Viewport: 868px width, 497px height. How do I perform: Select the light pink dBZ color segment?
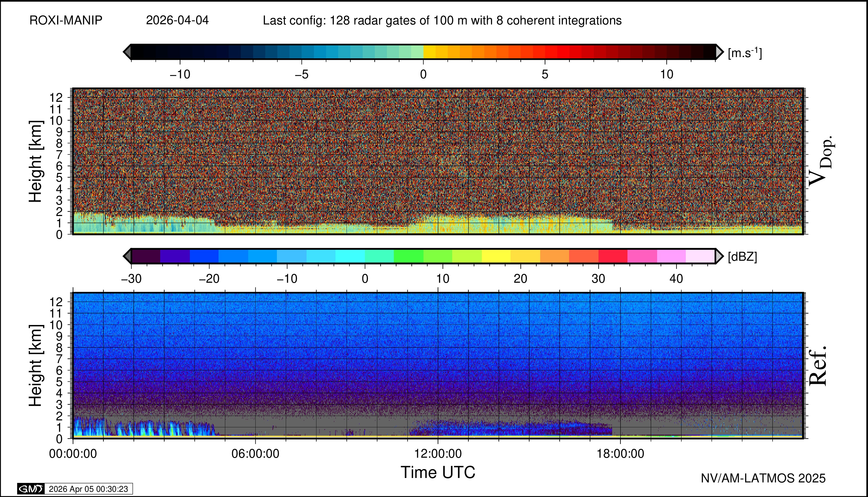tap(671, 256)
